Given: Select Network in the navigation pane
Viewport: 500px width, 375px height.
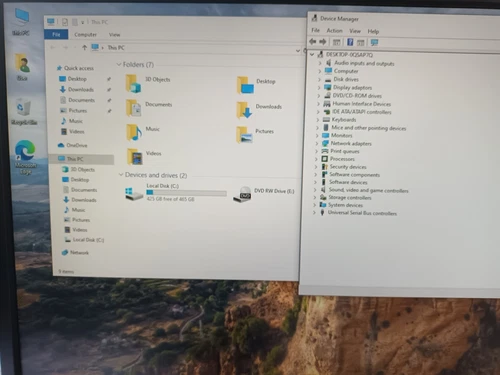Looking at the screenshot, I should click(79, 253).
